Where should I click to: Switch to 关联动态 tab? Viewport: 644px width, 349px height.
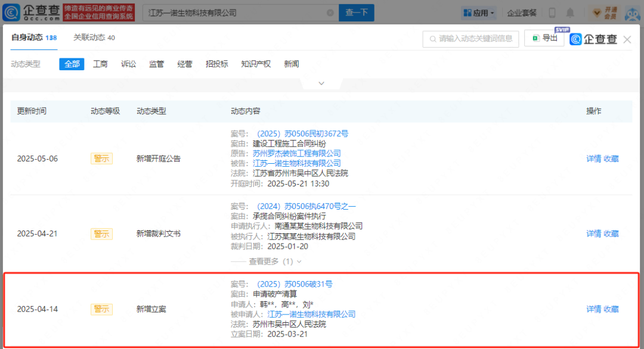[x=94, y=38]
